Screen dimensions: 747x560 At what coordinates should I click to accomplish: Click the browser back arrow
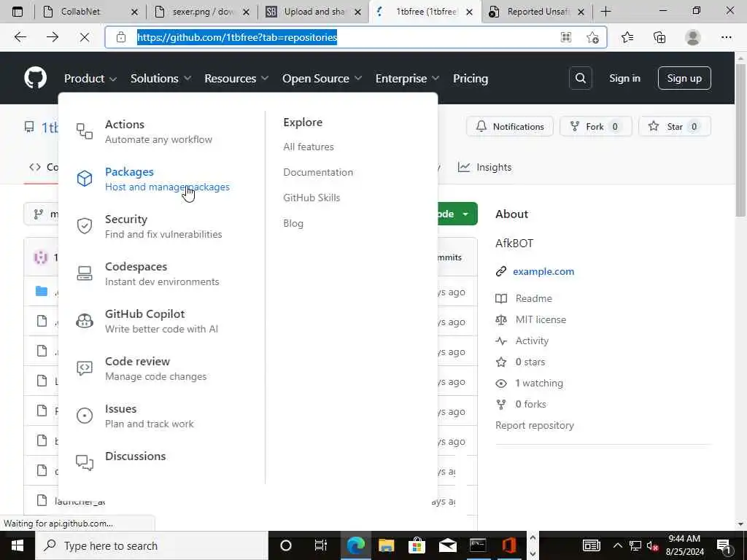click(20, 37)
